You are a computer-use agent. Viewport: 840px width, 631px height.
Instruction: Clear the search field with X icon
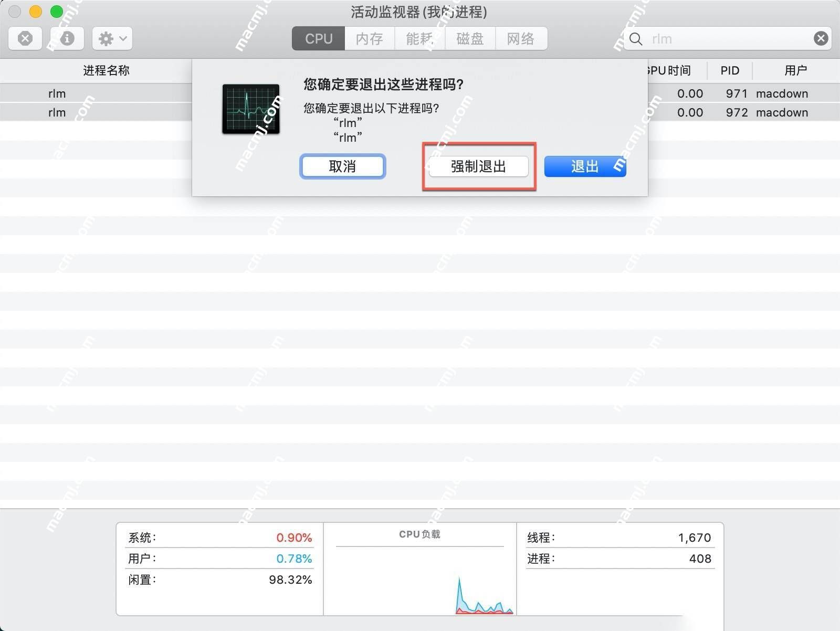click(x=821, y=38)
